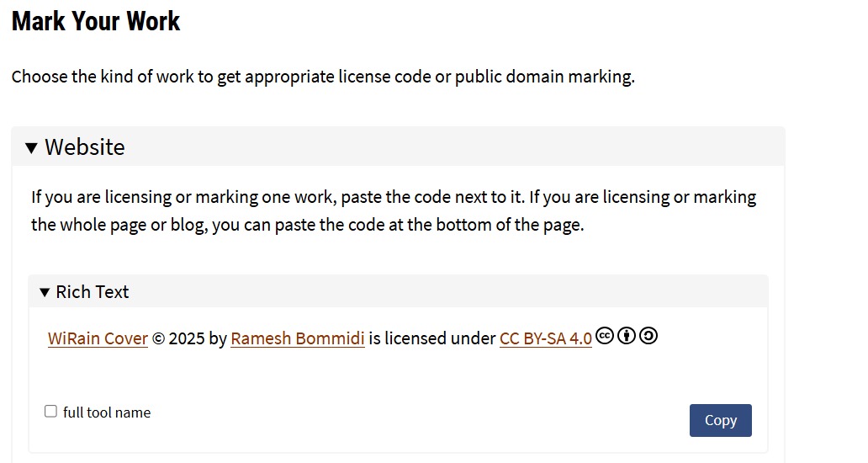The image size is (868, 463).
Task: Click the ShareAlike circular arrow icon
Action: [648, 336]
